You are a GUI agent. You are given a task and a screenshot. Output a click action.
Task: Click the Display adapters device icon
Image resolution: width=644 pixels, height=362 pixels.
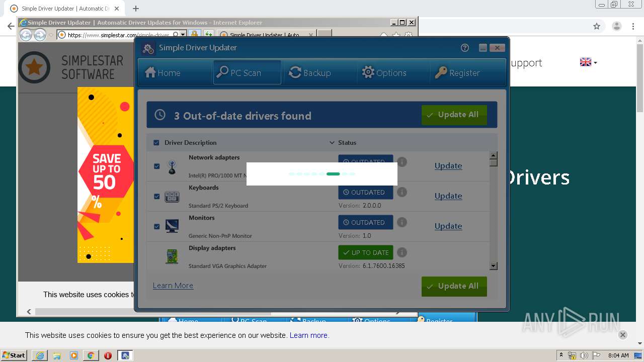172,256
